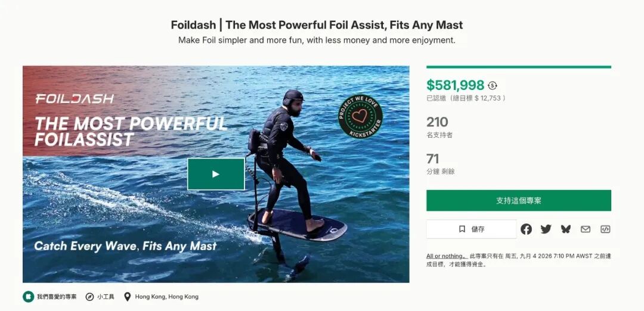Share project via Twitter bird icon
Screen dimensions: 644x311
(546, 229)
